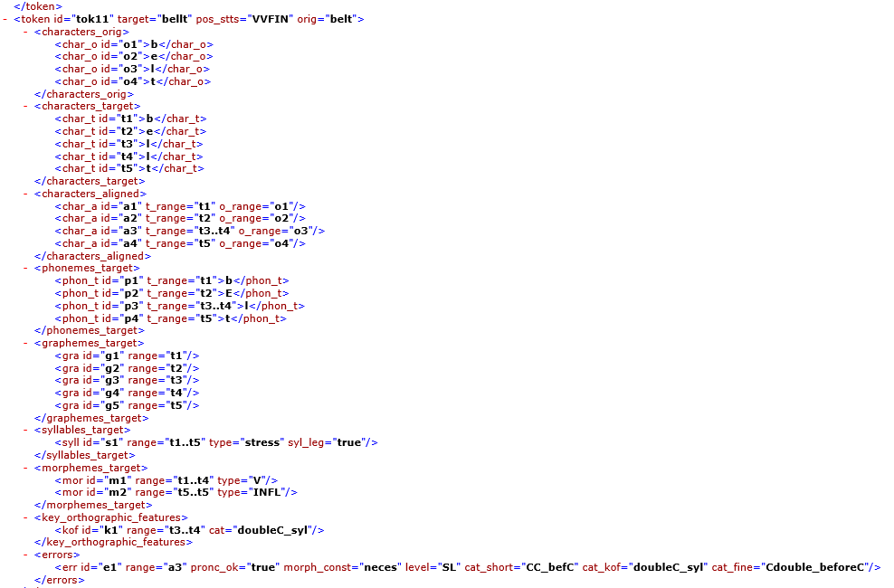Collapse the token tok11 element
Image resolution: width=894 pixels, height=588 pixels.
6,19
